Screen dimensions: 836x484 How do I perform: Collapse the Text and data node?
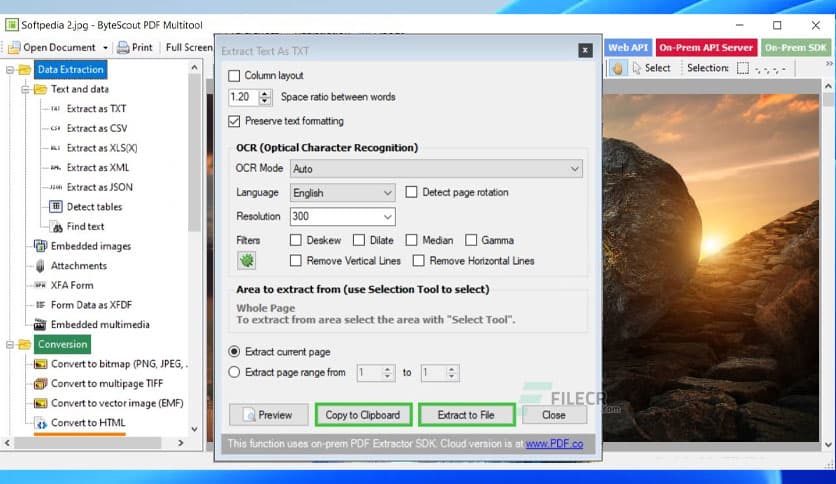[x=25, y=90]
